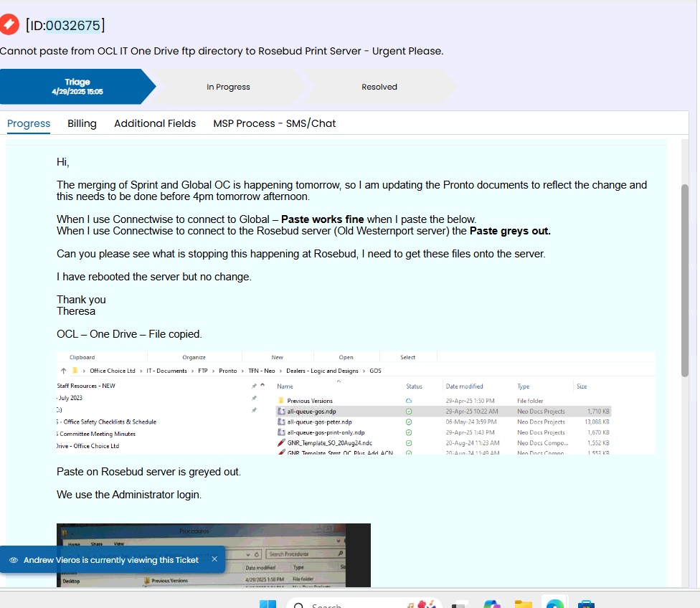Image resolution: width=700 pixels, height=608 pixels.
Task: Dismiss the Andrew Vieros viewing notification
Action: point(214,559)
